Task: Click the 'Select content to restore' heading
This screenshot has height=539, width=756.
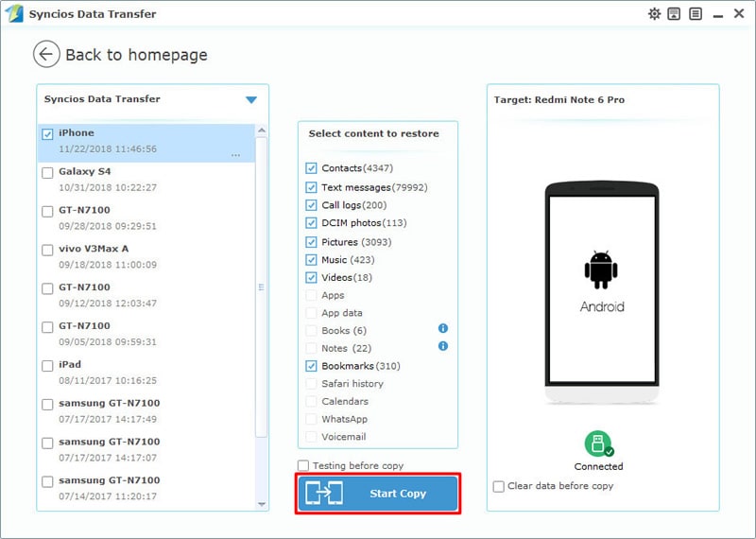Action: click(373, 133)
